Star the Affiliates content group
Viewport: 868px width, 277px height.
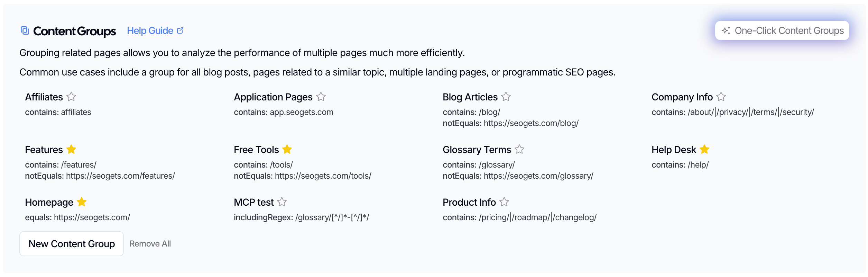71,97
